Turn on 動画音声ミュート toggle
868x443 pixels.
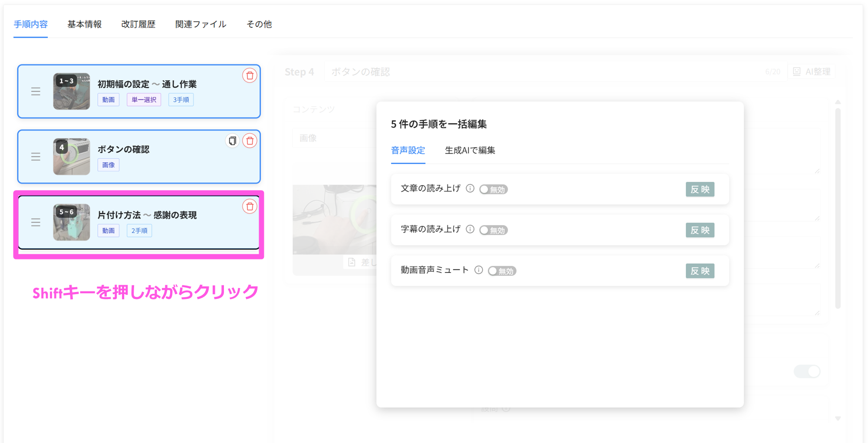pos(502,271)
